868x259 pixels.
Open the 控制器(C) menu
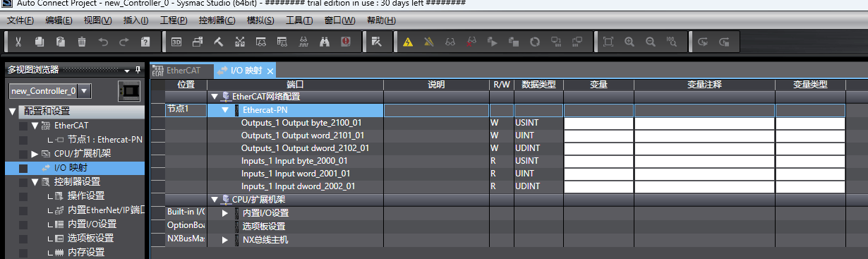click(x=217, y=20)
